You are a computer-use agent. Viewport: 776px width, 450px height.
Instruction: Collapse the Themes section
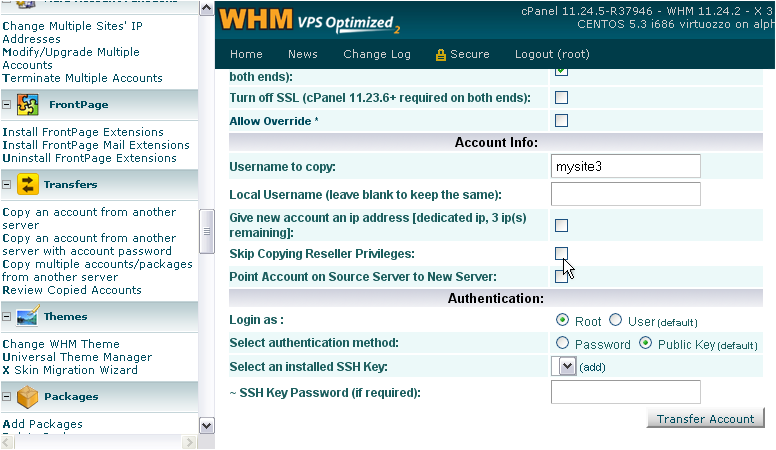[6, 316]
